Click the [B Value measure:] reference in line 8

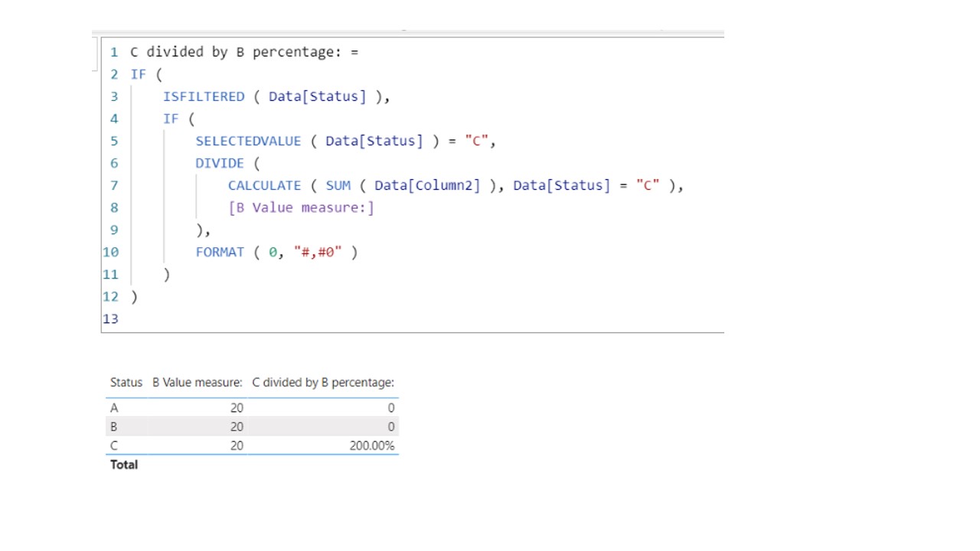pyautogui.click(x=301, y=207)
